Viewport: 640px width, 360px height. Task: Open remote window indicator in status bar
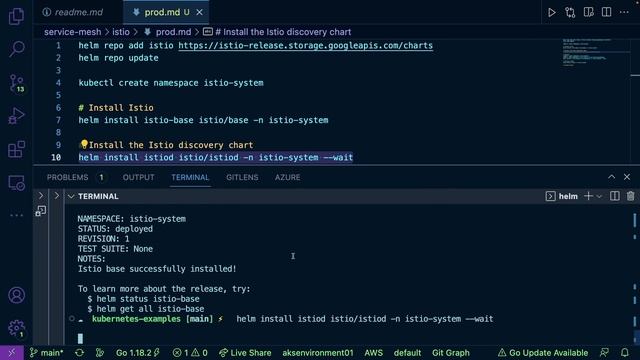(12, 353)
